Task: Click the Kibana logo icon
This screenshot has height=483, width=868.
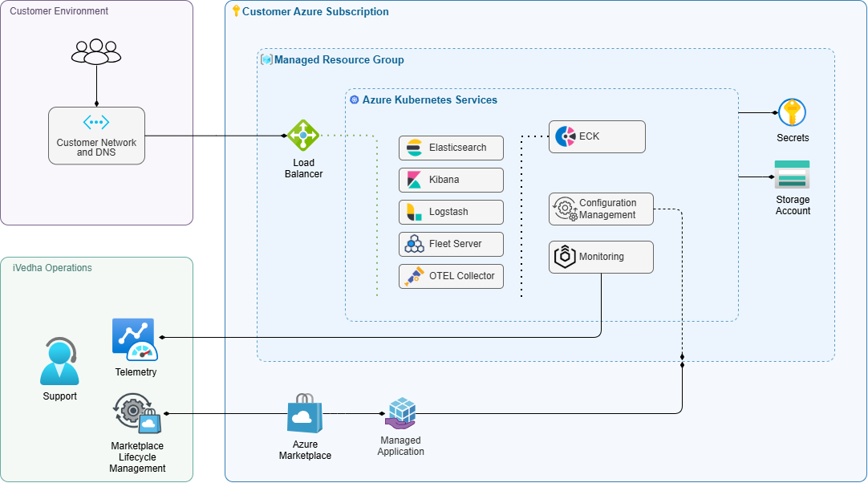Action: pyautogui.click(x=414, y=180)
